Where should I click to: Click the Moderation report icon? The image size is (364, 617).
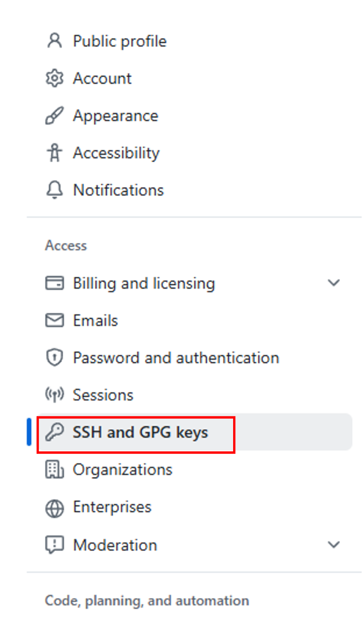coord(55,545)
